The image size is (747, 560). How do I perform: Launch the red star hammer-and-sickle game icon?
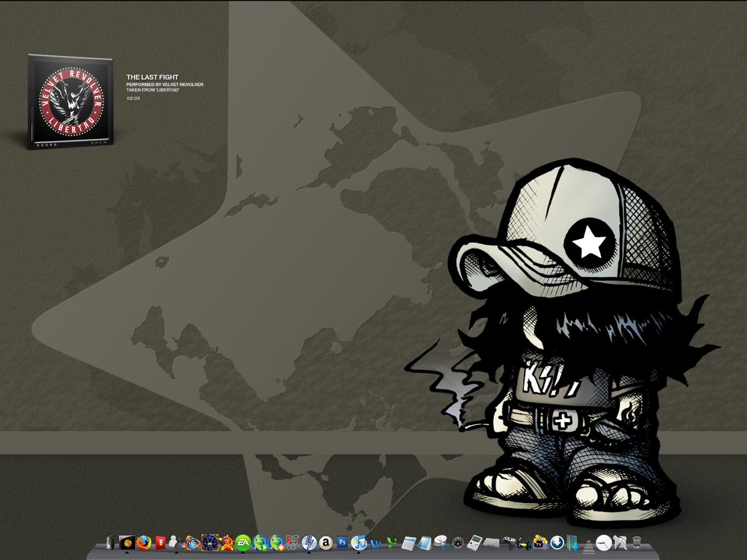227,543
